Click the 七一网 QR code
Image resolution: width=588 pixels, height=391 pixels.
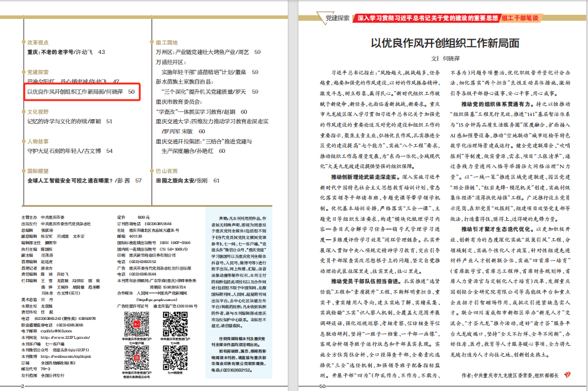(x=175, y=325)
